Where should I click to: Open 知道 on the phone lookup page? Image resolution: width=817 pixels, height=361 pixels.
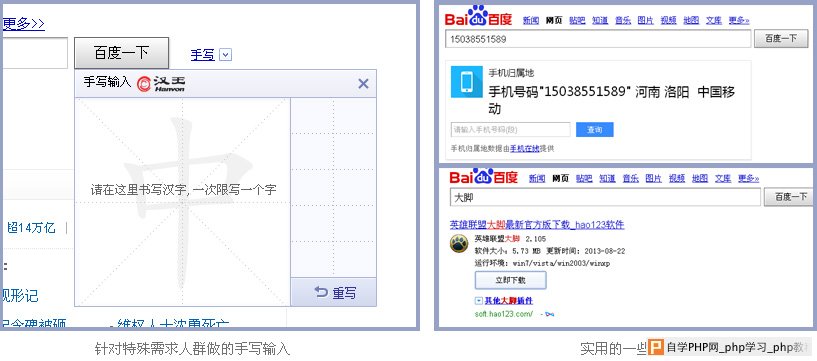click(x=600, y=20)
